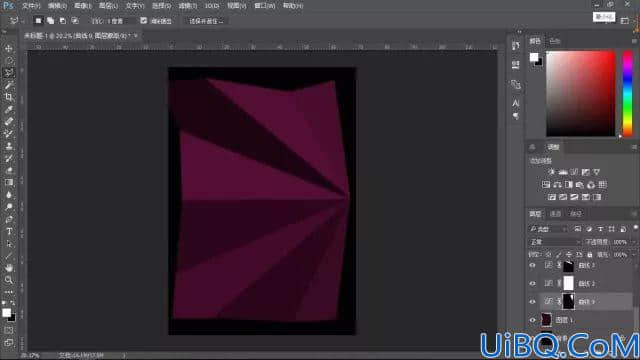Hide the 图层 1 layer via eye icon
This screenshot has height=360, width=640.
tap(532, 320)
